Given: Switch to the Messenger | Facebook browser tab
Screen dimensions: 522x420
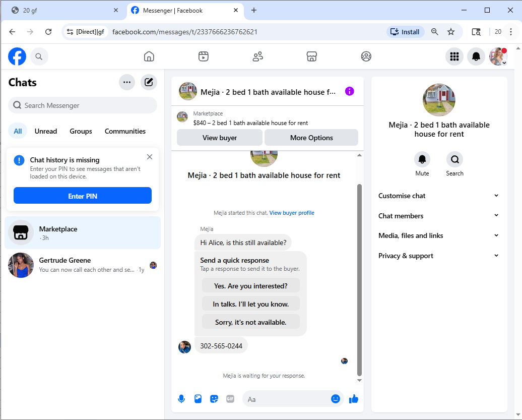Looking at the screenshot, I should pyautogui.click(x=185, y=10).
